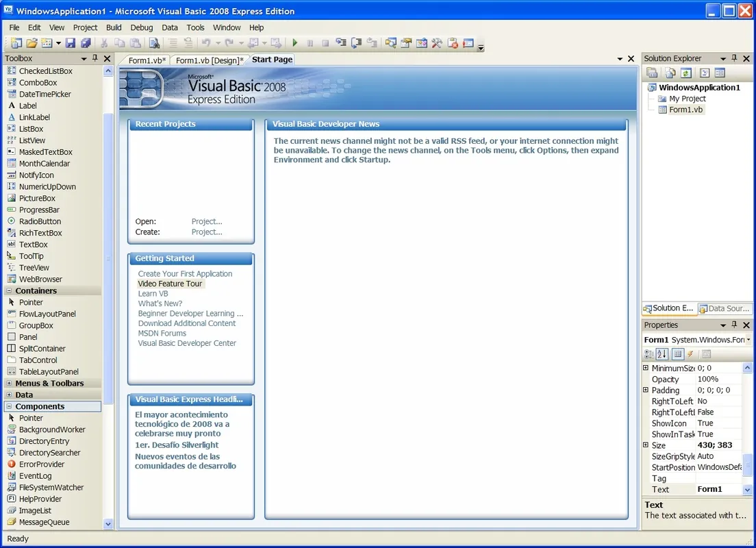
Task: Select the ErrorProvider component in the Toolbox
Action: [x=41, y=464]
